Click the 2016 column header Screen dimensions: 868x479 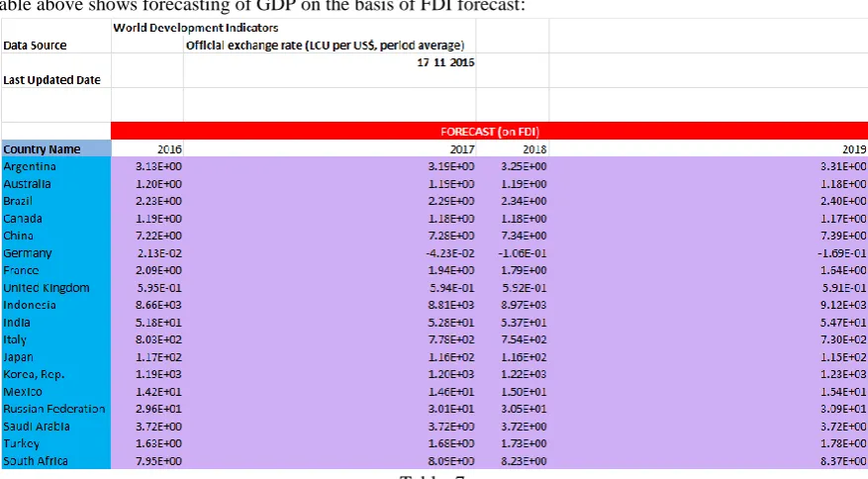coord(169,149)
